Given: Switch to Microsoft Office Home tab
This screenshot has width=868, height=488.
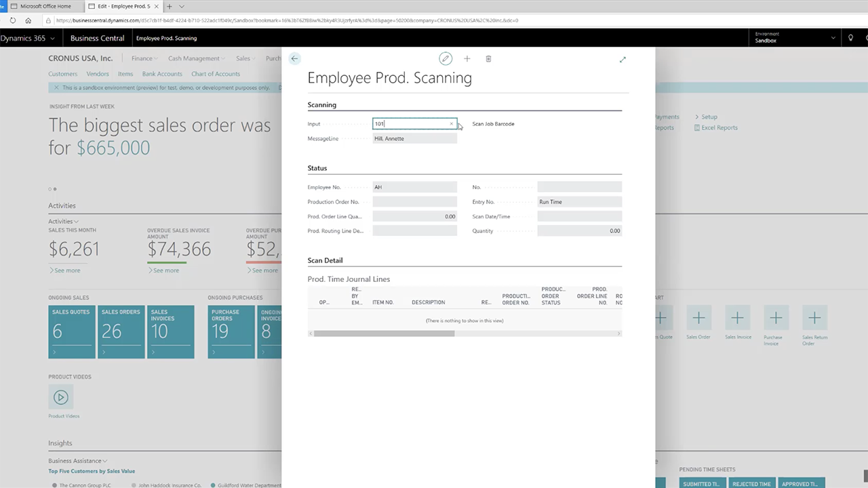Looking at the screenshot, I should coord(43,6).
